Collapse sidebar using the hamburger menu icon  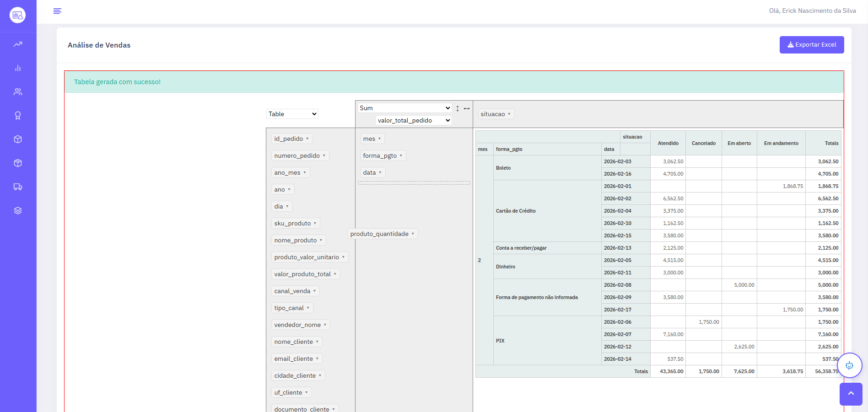(x=57, y=11)
